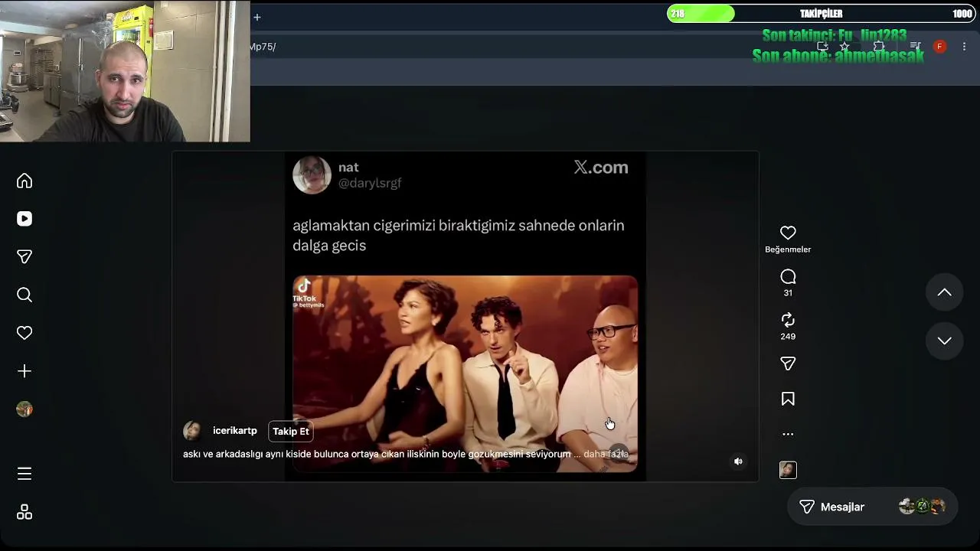
Task: Click the Beğenmeler label under the heart
Action: [x=788, y=249]
